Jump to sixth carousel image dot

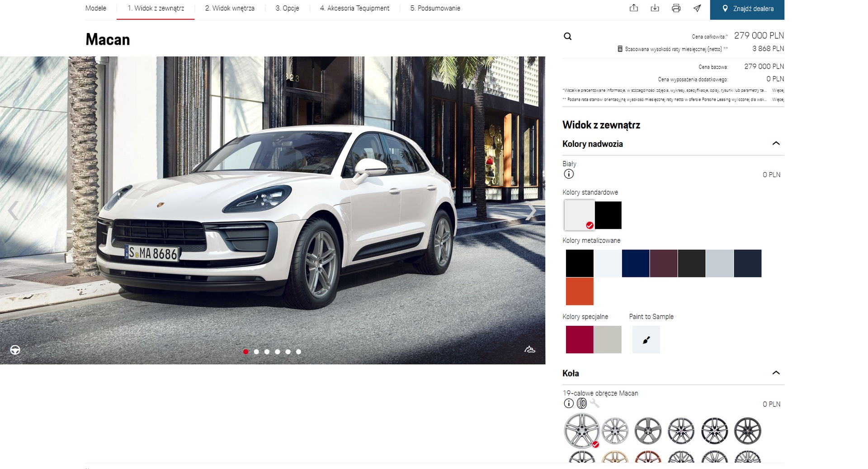298,352
